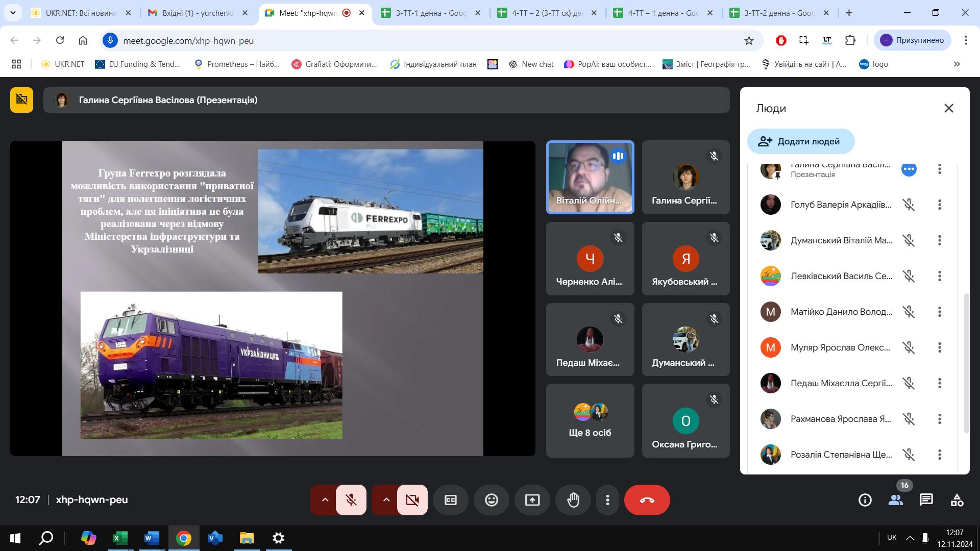Open options menu for Педаш Міхаєлла

tap(939, 383)
